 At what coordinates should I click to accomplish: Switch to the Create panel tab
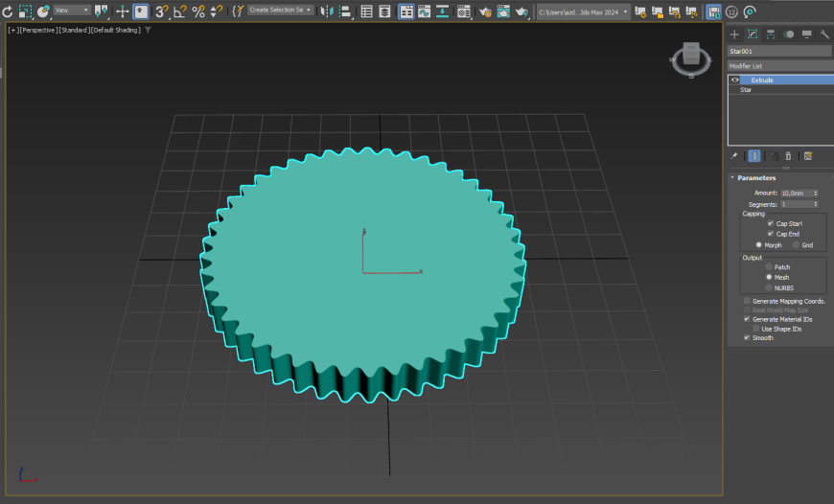point(734,34)
